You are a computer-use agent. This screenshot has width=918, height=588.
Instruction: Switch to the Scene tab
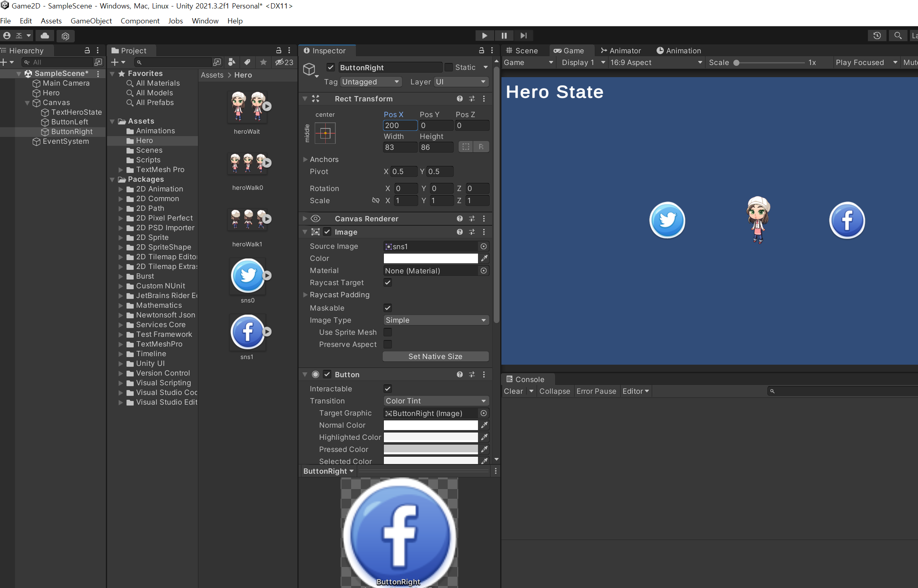click(522, 50)
